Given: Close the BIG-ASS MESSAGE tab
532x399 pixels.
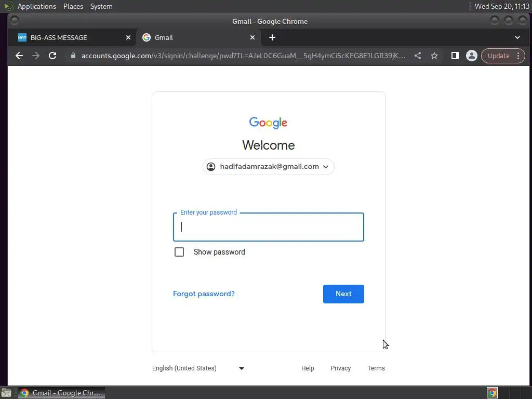Looking at the screenshot, I should click(128, 37).
